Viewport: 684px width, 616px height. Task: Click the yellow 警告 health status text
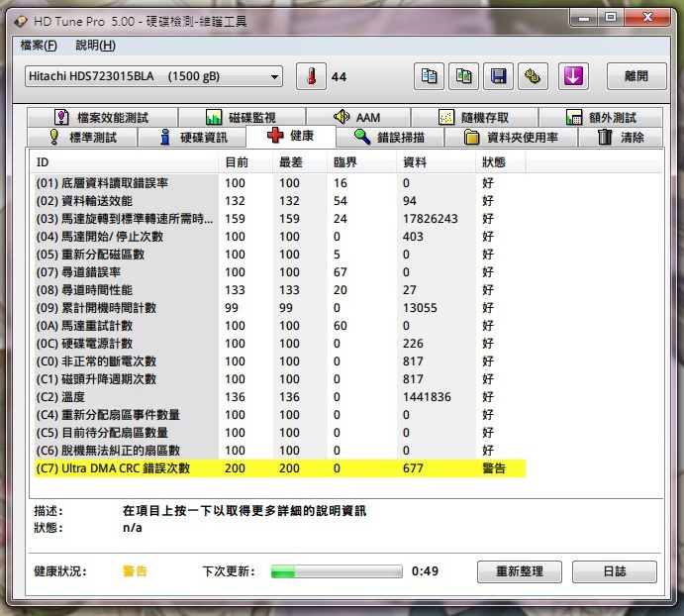pyautogui.click(x=135, y=571)
